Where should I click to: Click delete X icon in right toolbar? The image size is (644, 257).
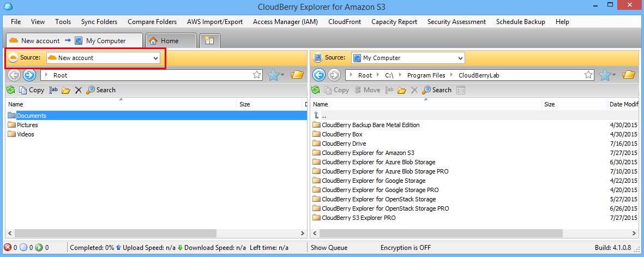414,89
